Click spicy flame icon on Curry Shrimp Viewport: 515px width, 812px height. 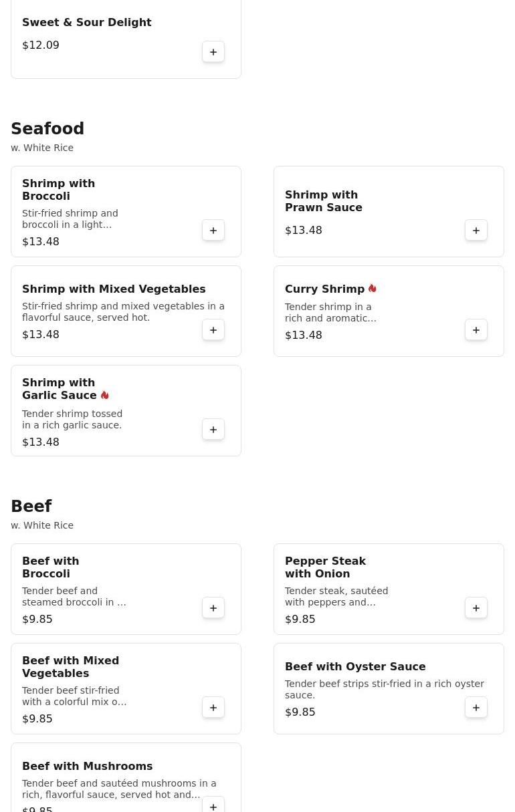point(373,289)
